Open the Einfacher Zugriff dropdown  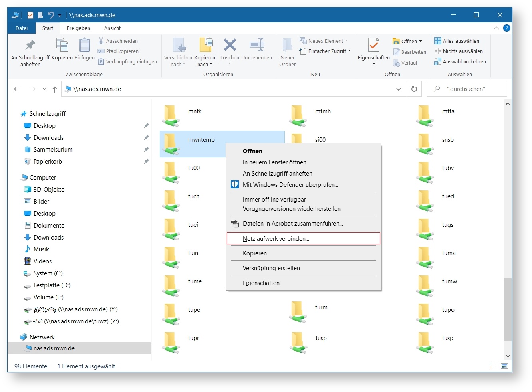click(x=325, y=51)
